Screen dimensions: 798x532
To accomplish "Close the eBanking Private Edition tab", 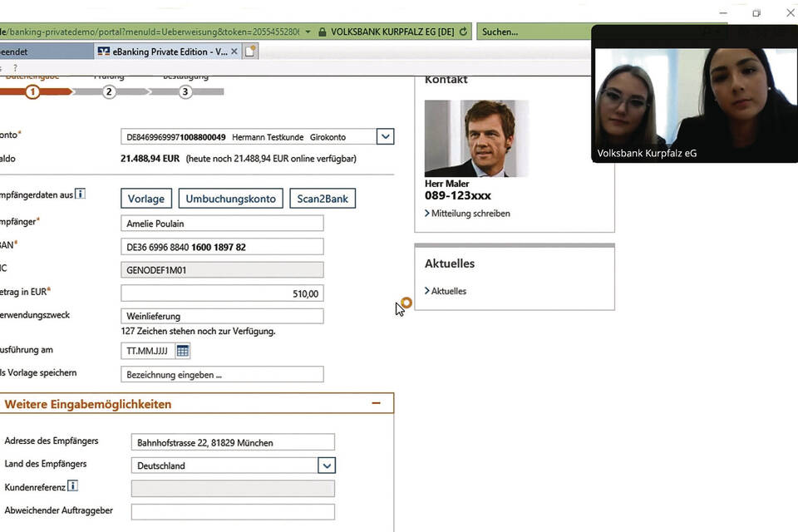I will point(234,52).
